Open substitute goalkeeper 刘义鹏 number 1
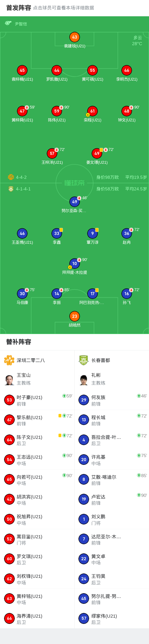The width and height of the screenshot is (149, 644). pyautogui.click(x=112, y=519)
